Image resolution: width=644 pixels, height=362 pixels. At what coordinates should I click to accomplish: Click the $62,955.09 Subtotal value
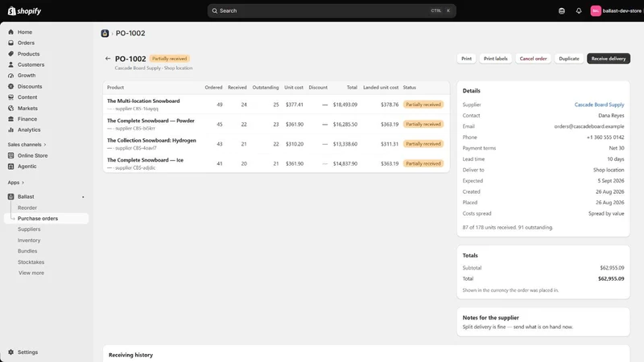point(612,268)
